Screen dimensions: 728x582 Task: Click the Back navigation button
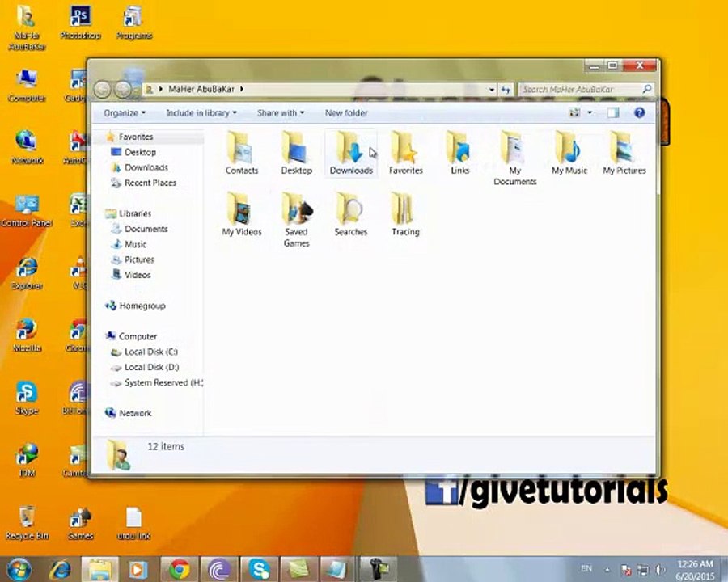point(102,89)
